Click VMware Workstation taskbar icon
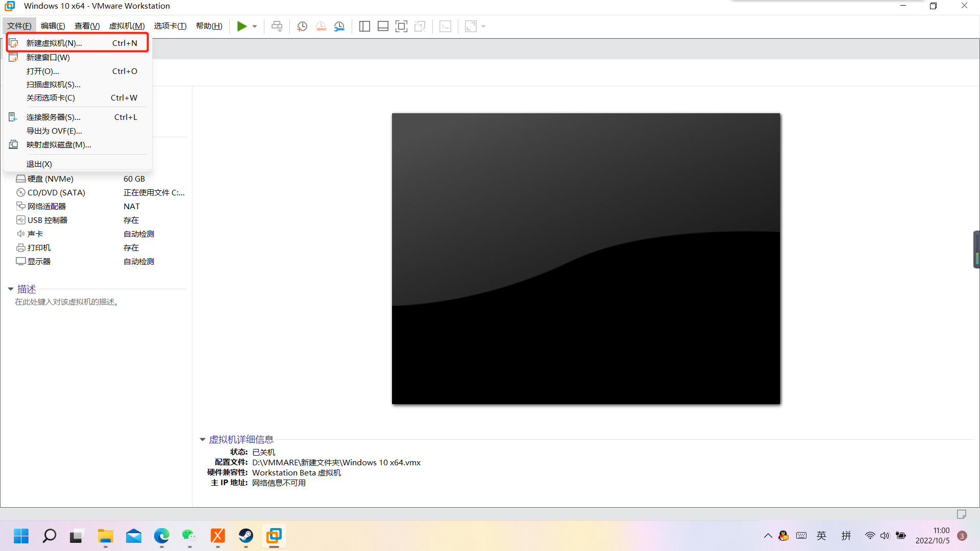980x551 pixels. click(x=274, y=536)
